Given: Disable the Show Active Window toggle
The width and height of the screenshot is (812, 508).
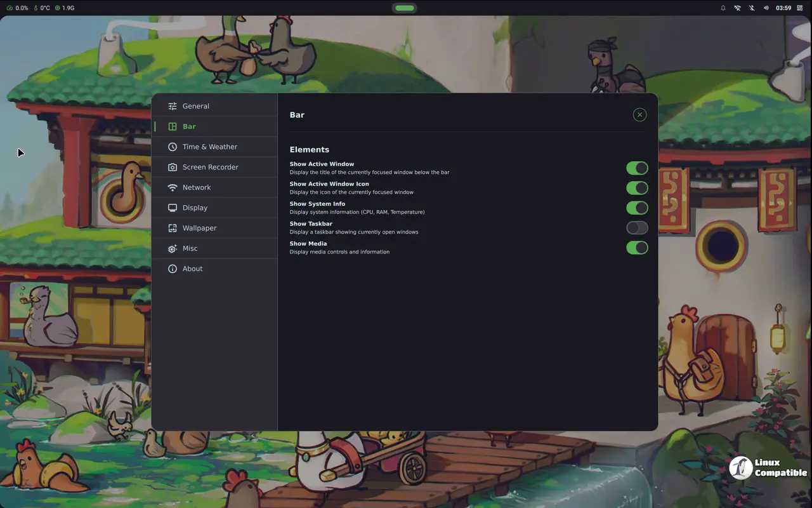Looking at the screenshot, I should point(637,168).
